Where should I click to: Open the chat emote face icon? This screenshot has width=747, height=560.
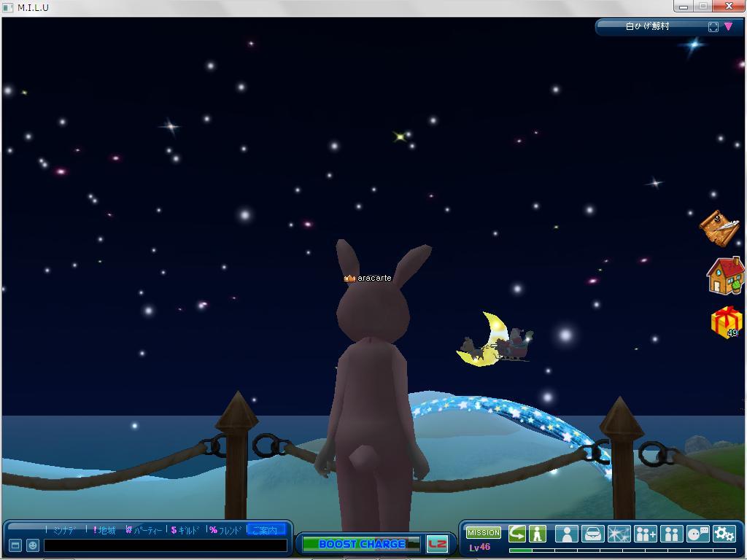(698, 534)
